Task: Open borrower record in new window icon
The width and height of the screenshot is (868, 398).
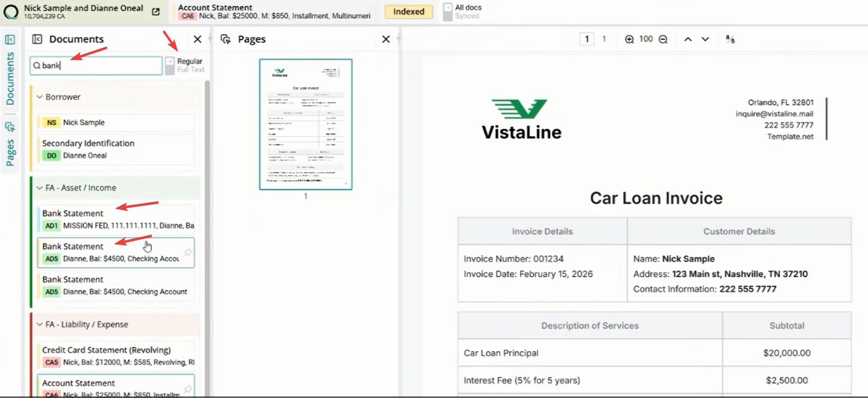Action: (156, 12)
